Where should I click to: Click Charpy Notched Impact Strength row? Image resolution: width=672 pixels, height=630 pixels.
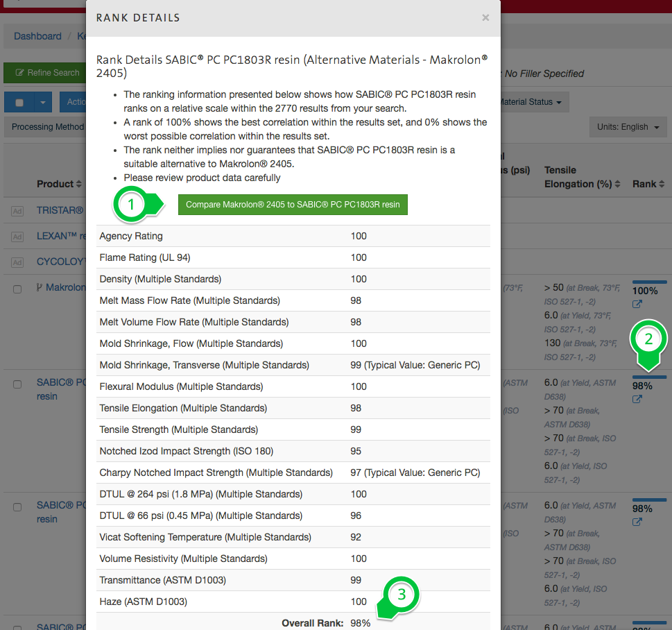point(293,472)
